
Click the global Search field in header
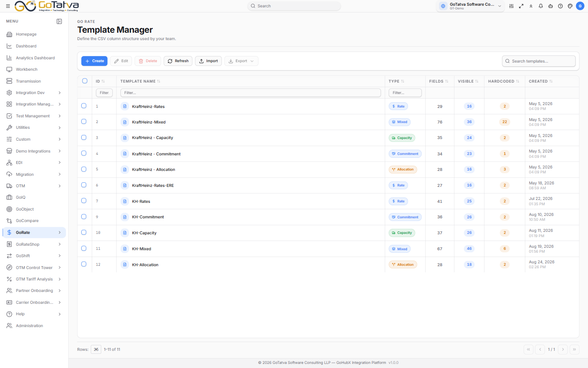294,6
